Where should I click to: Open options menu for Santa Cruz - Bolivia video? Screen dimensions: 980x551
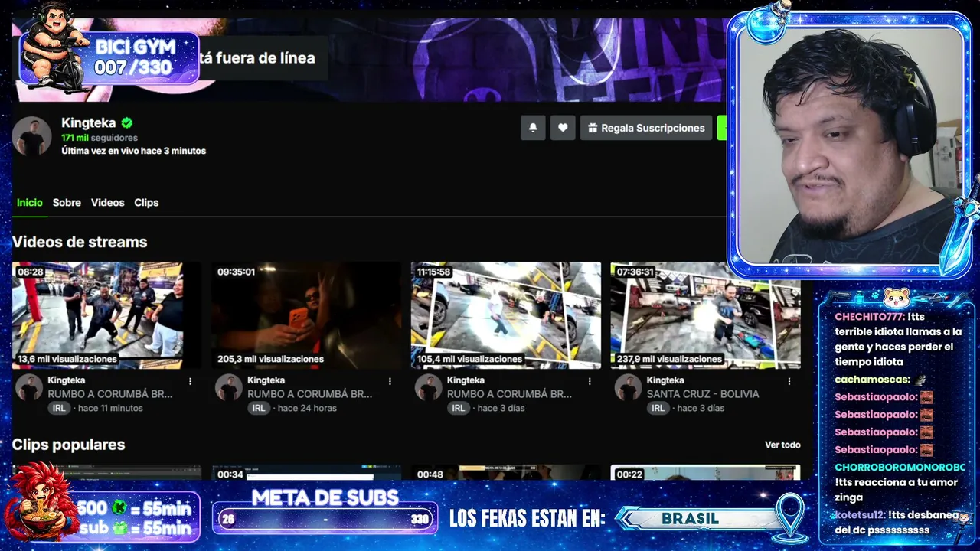click(789, 381)
